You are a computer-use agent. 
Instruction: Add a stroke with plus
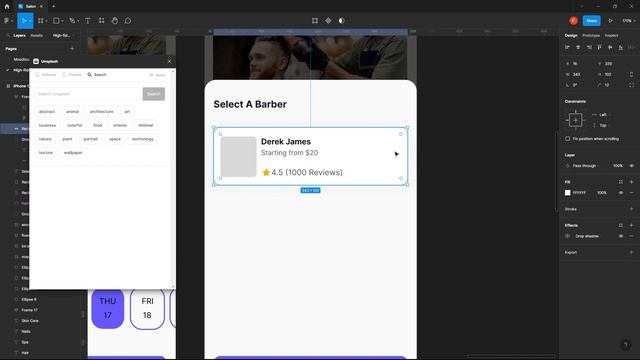coord(631,209)
